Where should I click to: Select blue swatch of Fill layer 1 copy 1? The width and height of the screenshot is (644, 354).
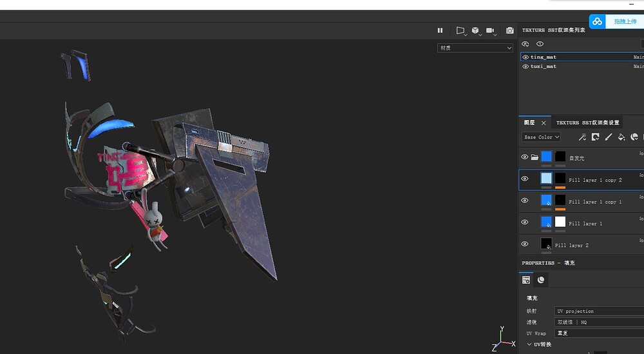546,200
